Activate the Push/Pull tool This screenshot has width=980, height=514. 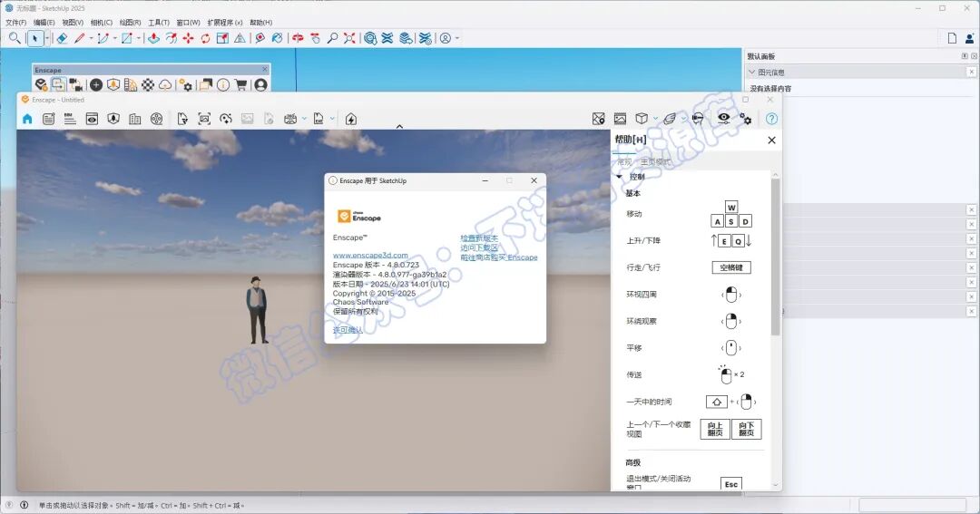(x=153, y=38)
